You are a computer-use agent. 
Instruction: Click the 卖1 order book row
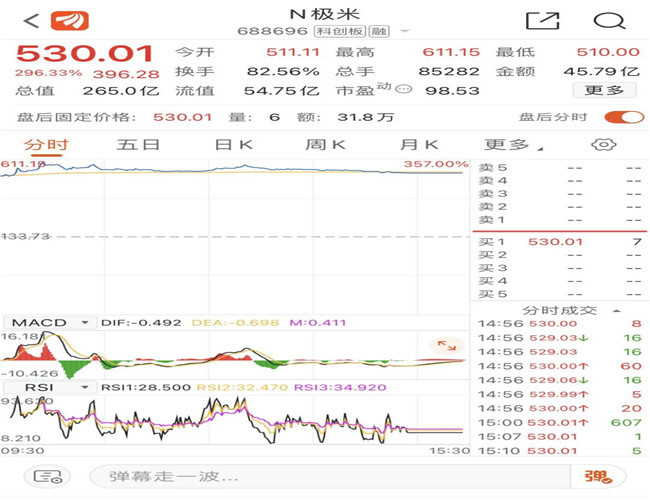tap(560, 220)
